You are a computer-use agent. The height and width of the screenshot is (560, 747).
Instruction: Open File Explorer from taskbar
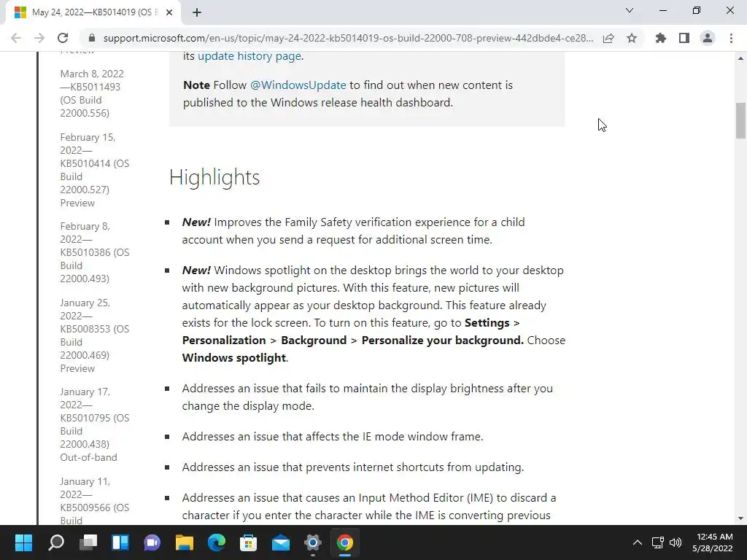[x=185, y=542]
